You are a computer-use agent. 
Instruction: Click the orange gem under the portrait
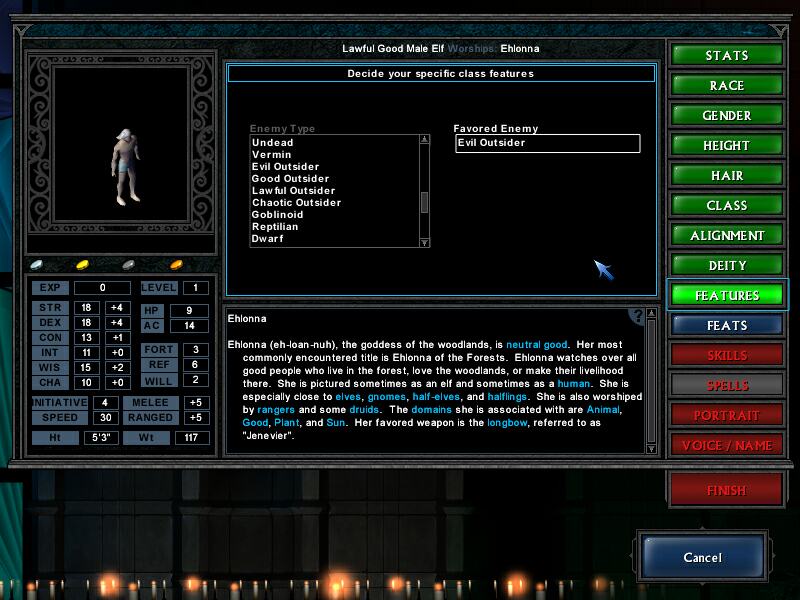click(x=176, y=265)
